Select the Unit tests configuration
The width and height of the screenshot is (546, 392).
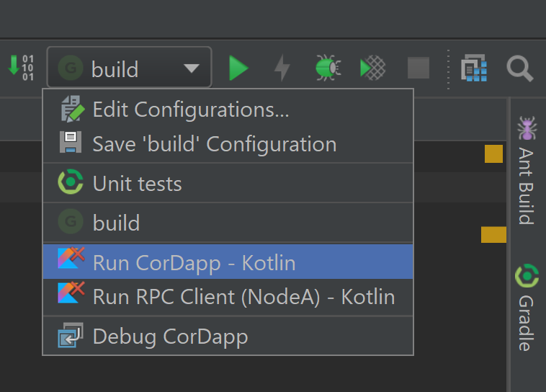(x=228, y=183)
